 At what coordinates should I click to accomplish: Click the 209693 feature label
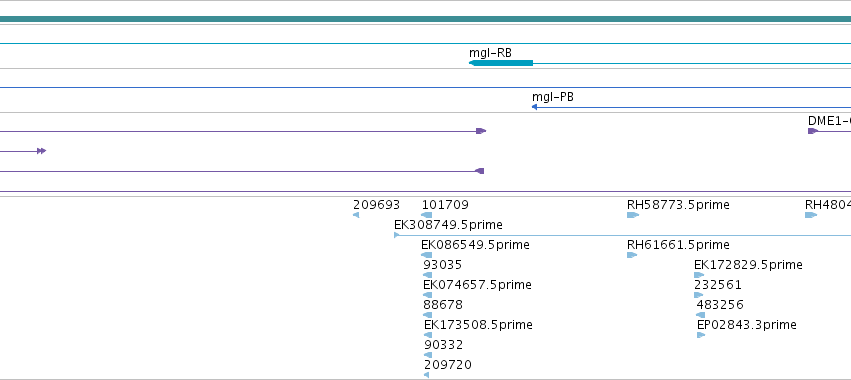377,205
